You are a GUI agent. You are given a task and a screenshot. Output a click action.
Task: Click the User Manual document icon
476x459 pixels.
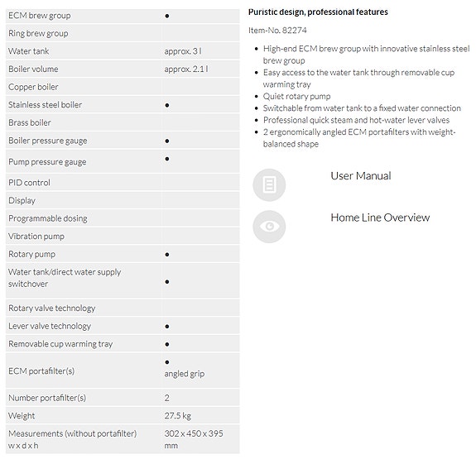click(269, 184)
